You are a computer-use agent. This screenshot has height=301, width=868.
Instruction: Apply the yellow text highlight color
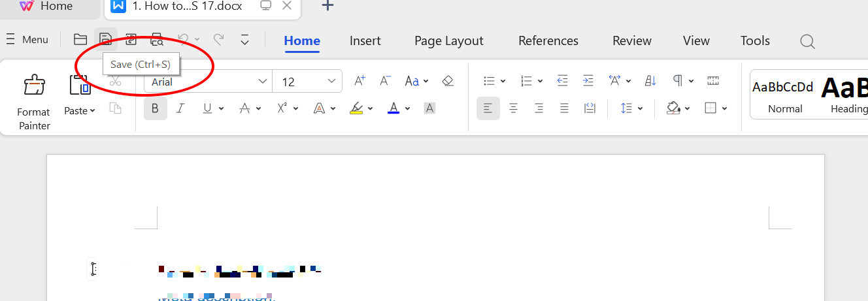click(356, 108)
